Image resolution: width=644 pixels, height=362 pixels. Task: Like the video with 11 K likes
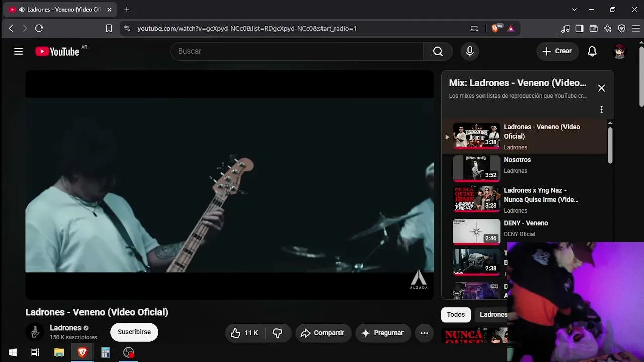coord(245,333)
